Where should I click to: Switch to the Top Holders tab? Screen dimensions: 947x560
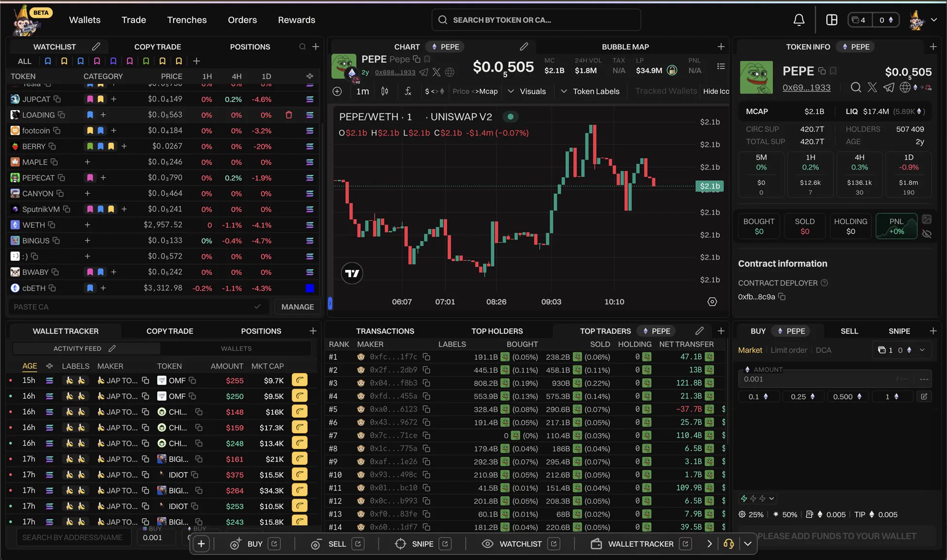point(497,331)
